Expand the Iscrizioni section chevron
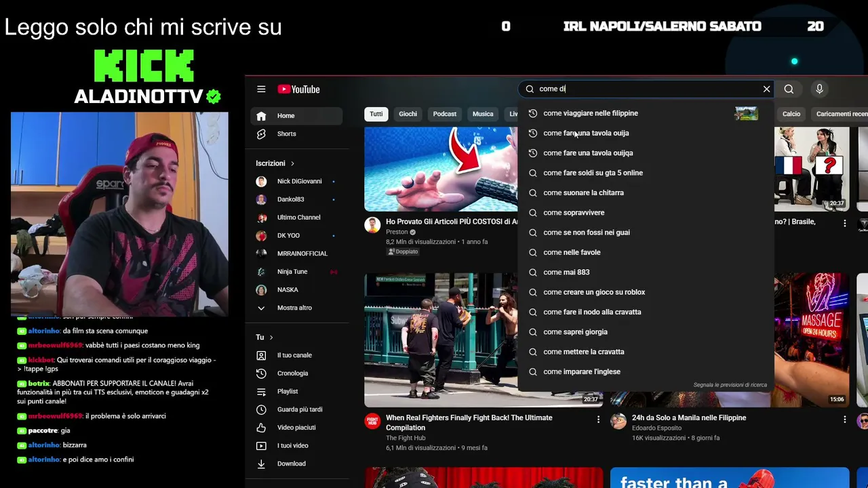This screenshot has height=488, width=868. tap(292, 163)
